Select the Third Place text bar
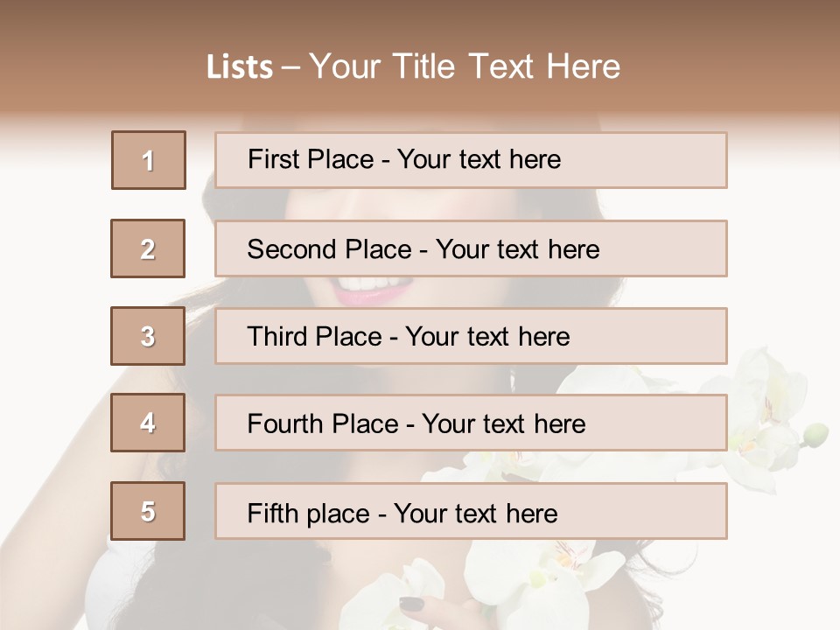The height and width of the screenshot is (630, 840). (471, 336)
